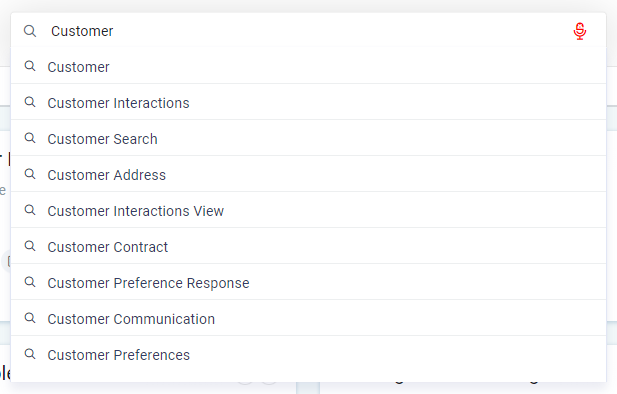Click the search icon beside Customer Interactions

30,102
